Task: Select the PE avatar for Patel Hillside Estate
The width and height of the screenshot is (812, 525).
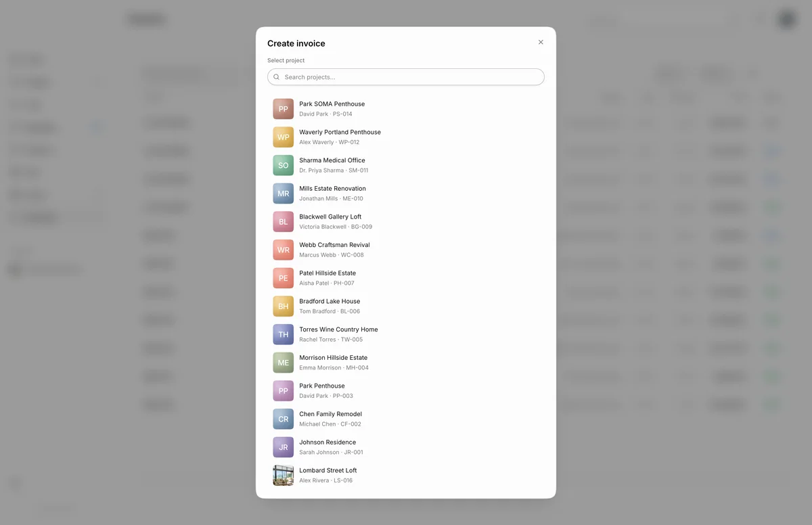Action: [x=284, y=278]
